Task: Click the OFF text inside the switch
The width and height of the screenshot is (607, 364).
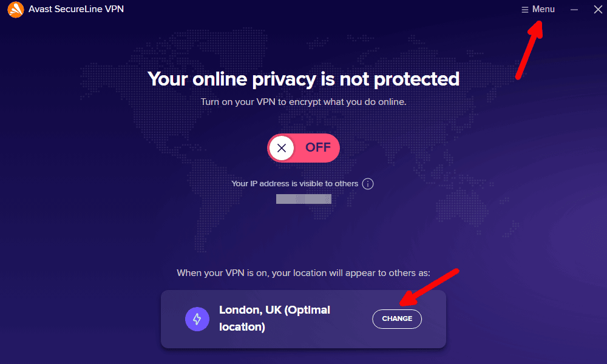Action: 318,147
